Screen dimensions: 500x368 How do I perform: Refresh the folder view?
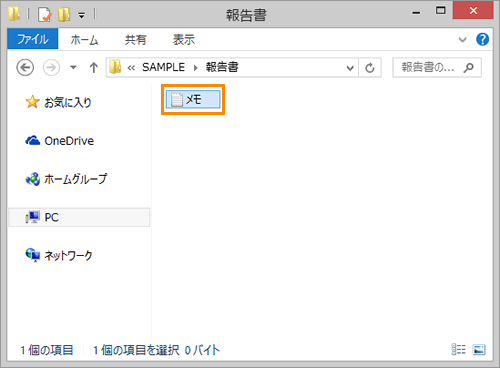coord(370,68)
